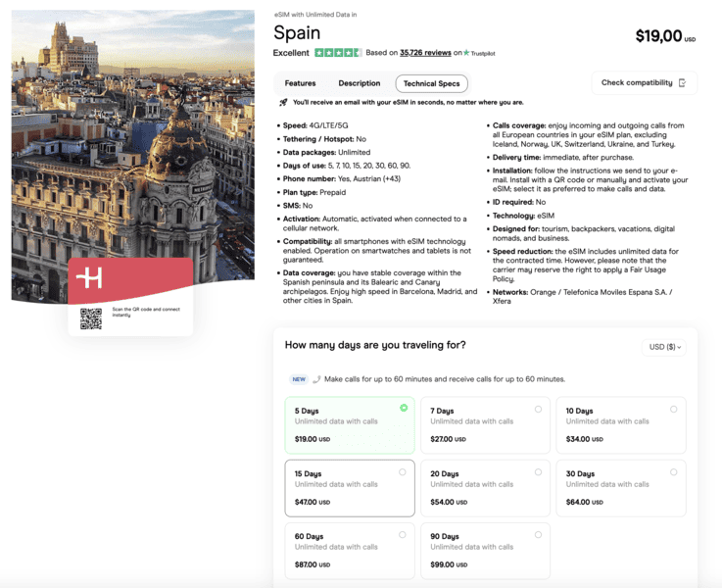722x588 pixels.
Task: Click the rocket icon beside email notice
Action: [284, 102]
